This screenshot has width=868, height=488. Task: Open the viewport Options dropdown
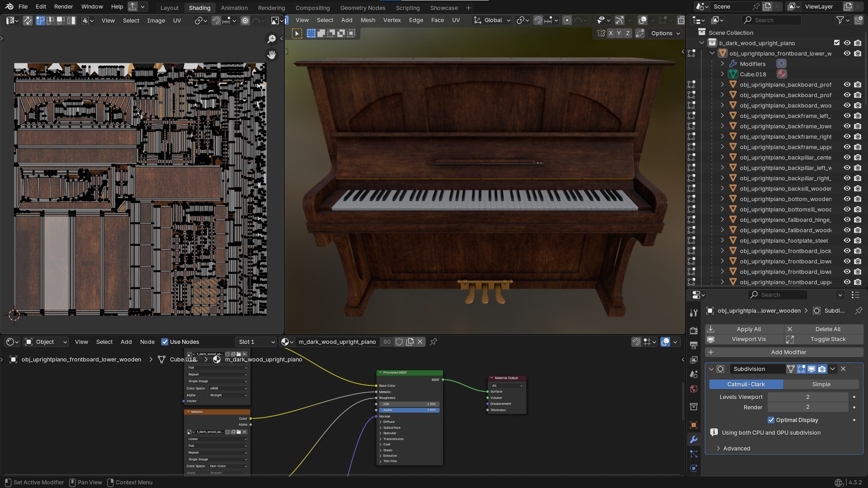click(665, 33)
